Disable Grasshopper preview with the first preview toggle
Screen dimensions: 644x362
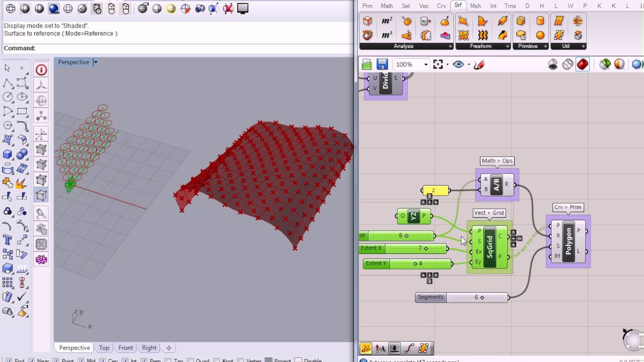tap(553, 64)
